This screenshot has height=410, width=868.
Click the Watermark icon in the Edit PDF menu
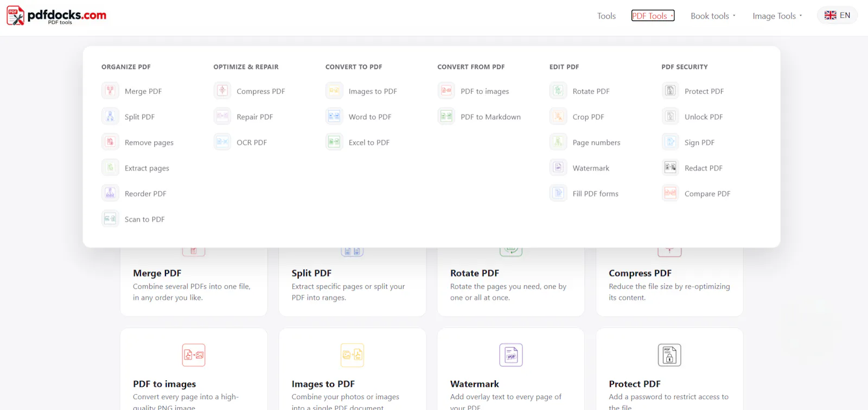[x=558, y=167]
